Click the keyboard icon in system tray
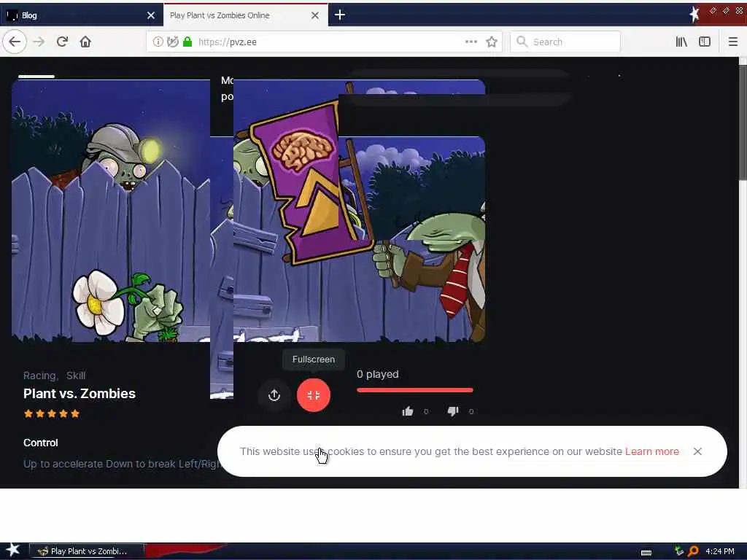The width and height of the screenshot is (747, 560). [x=646, y=553]
